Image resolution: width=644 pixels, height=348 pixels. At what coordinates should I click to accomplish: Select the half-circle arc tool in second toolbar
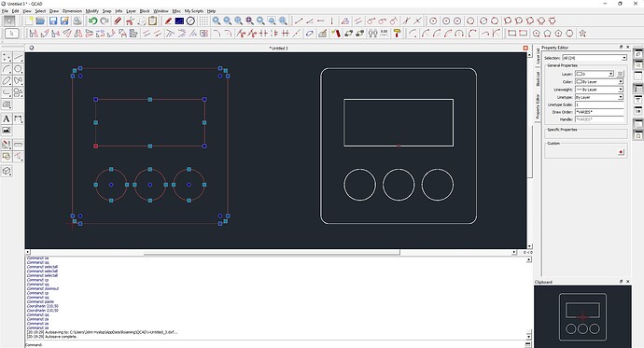(x=459, y=34)
